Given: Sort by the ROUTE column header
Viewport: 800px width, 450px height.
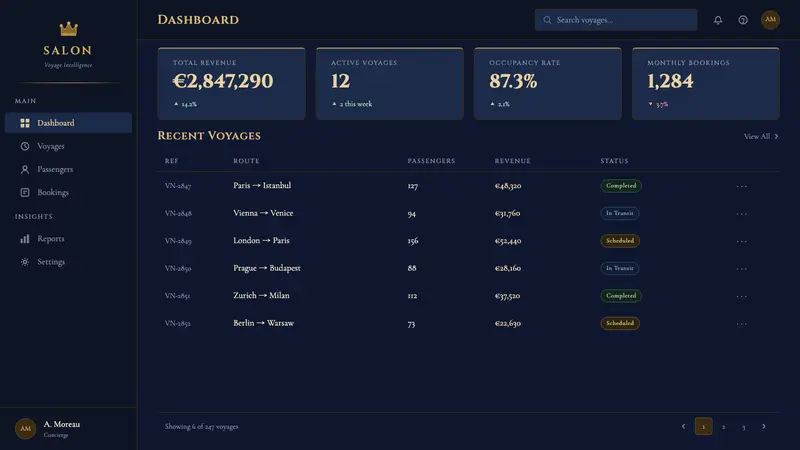Looking at the screenshot, I should 246,161.
